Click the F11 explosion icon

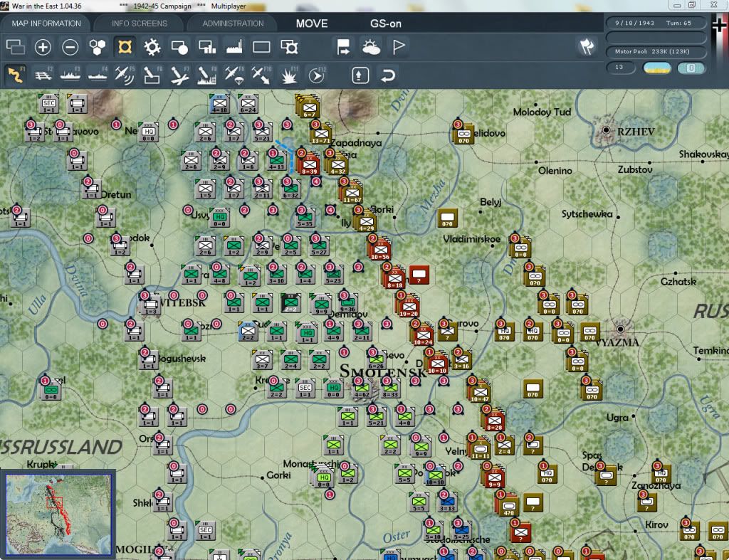click(289, 75)
